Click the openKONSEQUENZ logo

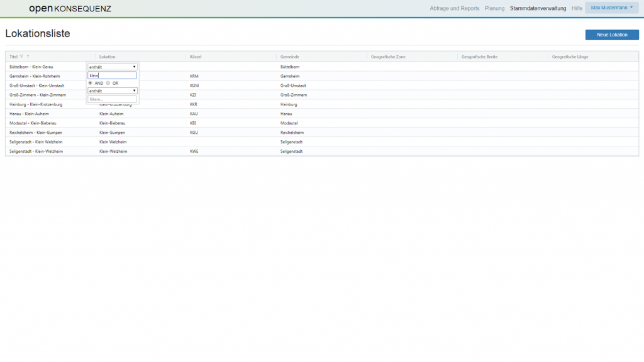[x=70, y=8]
